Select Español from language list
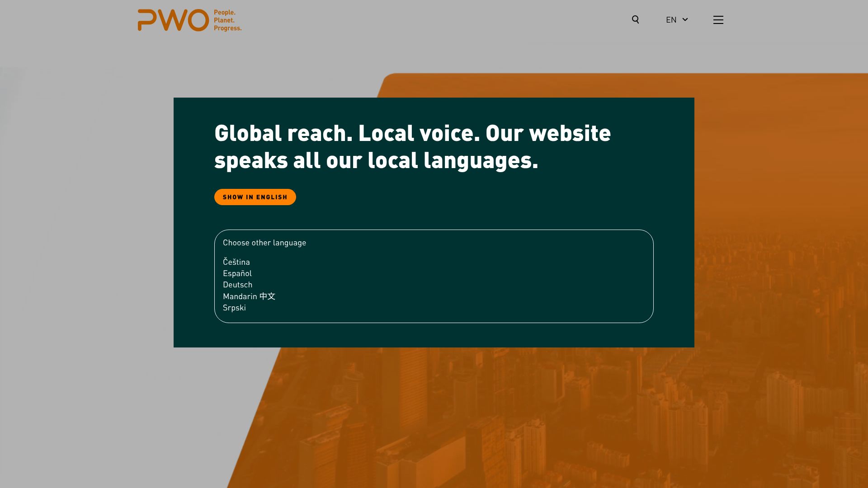The height and width of the screenshot is (488, 868). click(237, 273)
